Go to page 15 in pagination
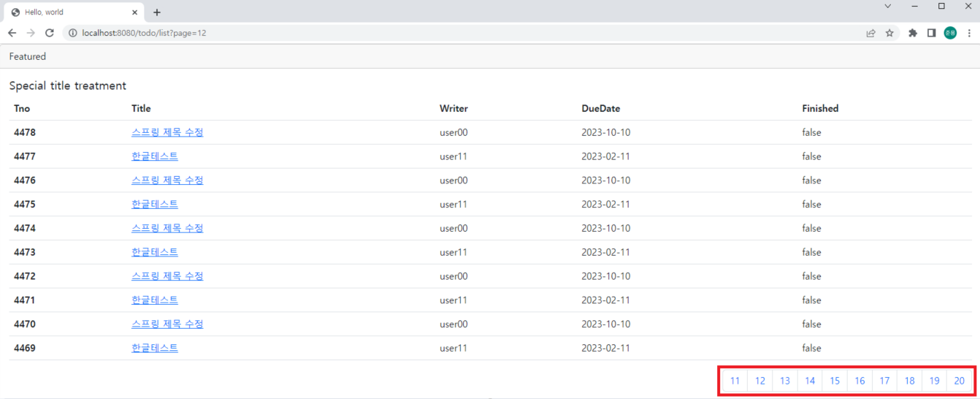 click(835, 381)
